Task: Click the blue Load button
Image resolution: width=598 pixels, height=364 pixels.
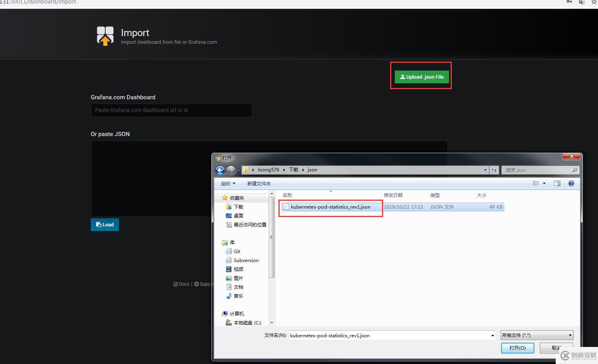Action: (105, 224)
